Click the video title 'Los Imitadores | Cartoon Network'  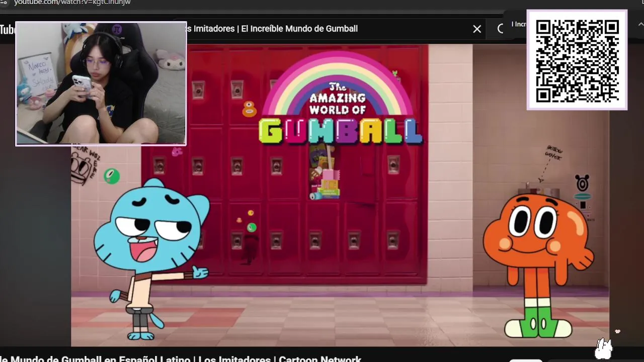coord(280,359)
